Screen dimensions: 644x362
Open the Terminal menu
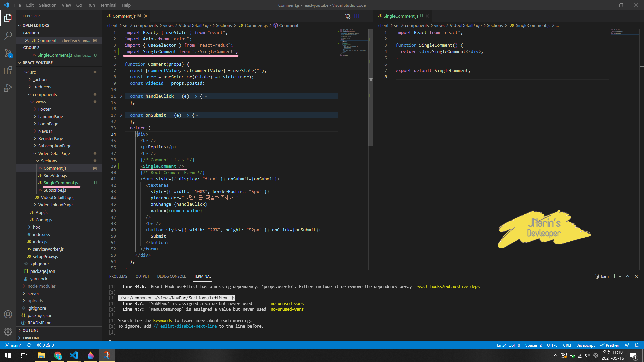(x=108, y=5)
